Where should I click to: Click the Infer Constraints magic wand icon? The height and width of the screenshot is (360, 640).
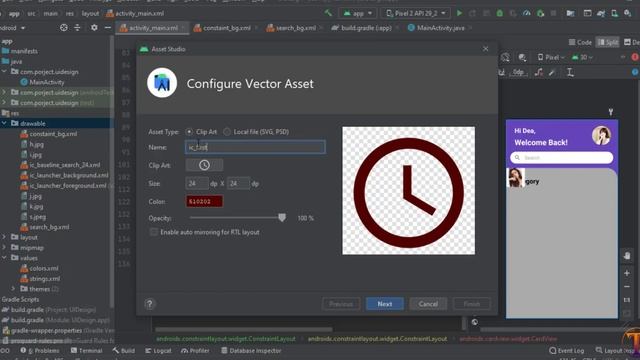(552, 73)
